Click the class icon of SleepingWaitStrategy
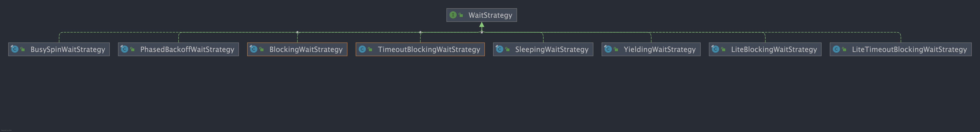The width and height of the screenshot is (980, 132). pos(499,49)
